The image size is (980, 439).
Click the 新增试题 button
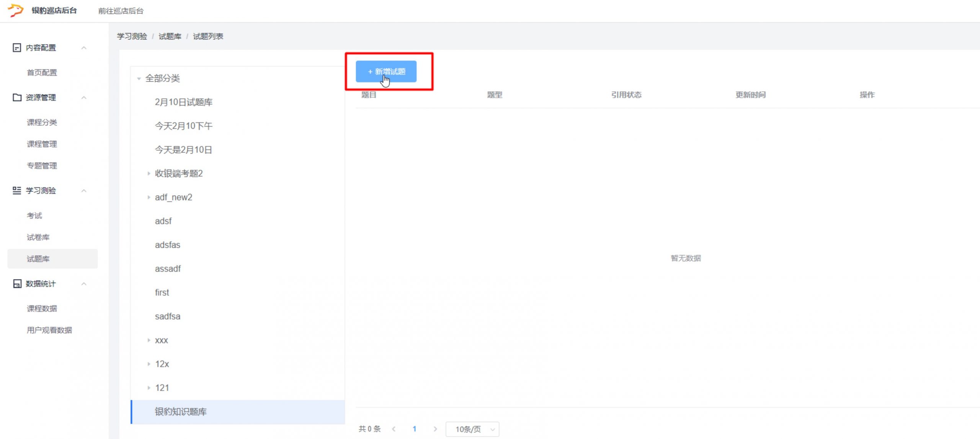coord(386,72)
